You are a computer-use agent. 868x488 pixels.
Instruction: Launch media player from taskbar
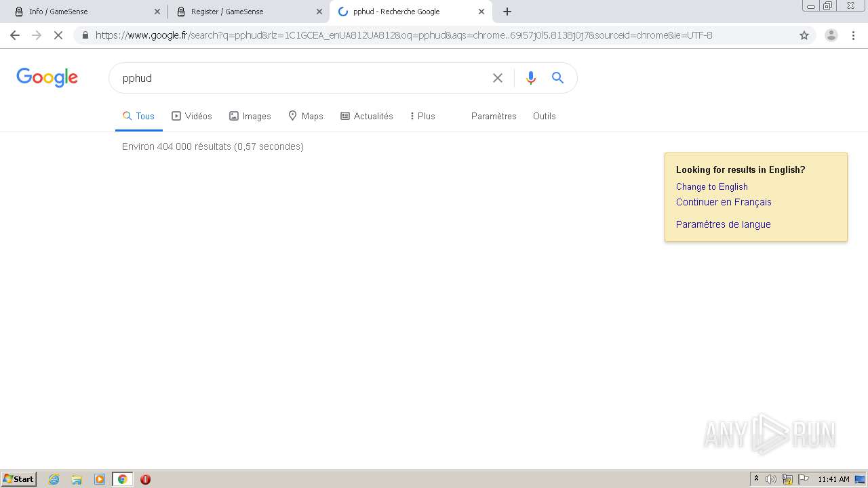100,479
